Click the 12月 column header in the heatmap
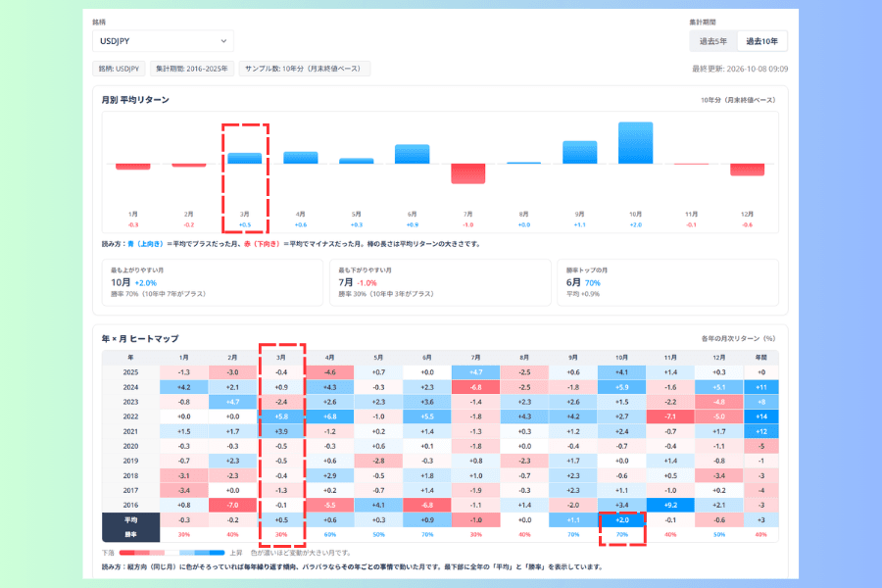The width and height of the screenshot is (882, 588). (x=719, y=358)
